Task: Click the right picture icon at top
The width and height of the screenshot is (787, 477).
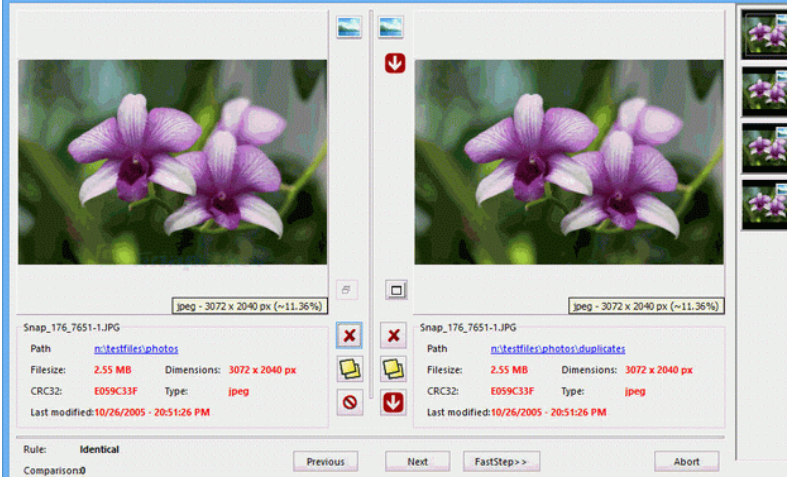Action: [x=391, y=27]
